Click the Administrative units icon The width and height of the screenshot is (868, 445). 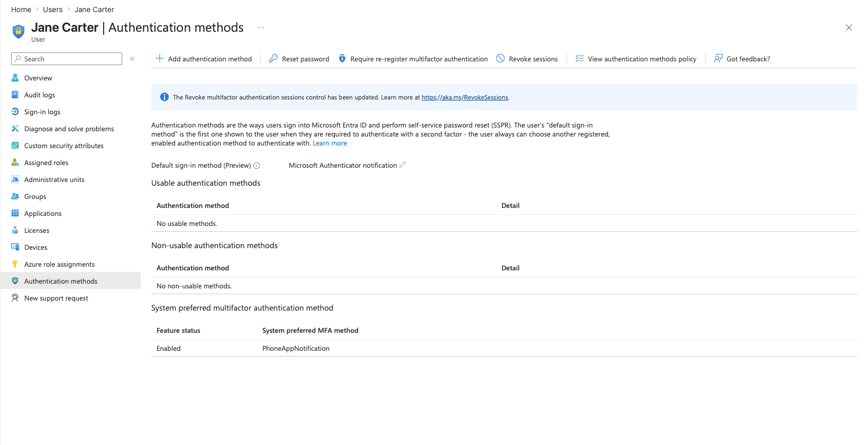pyautogui.click(x=15, y=179)
